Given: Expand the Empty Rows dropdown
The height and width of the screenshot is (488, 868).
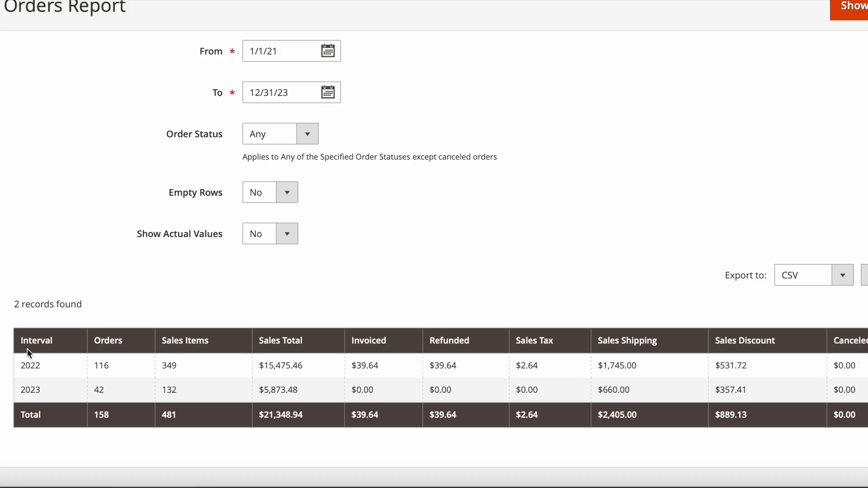Looking at the screenshot, I should (x=287, y=192).
